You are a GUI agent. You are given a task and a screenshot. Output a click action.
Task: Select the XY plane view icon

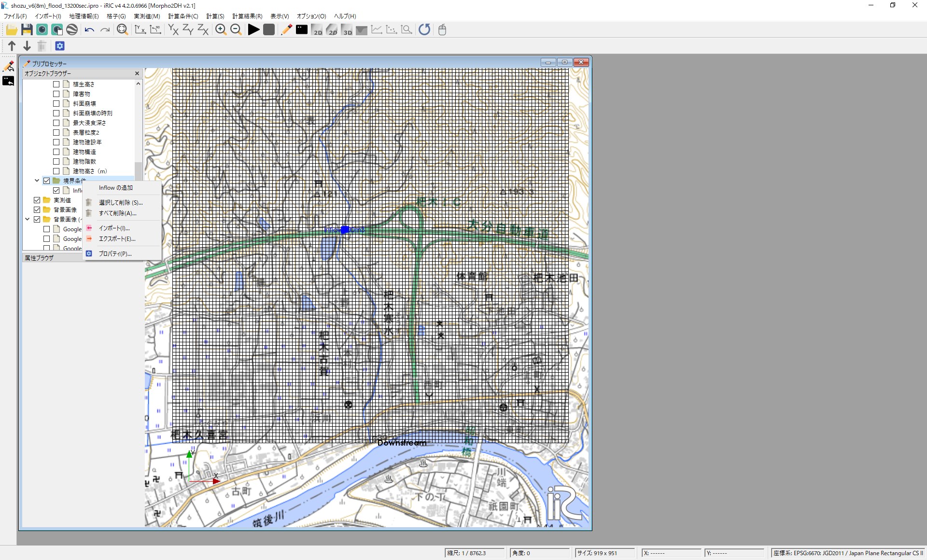pos(173,30)
